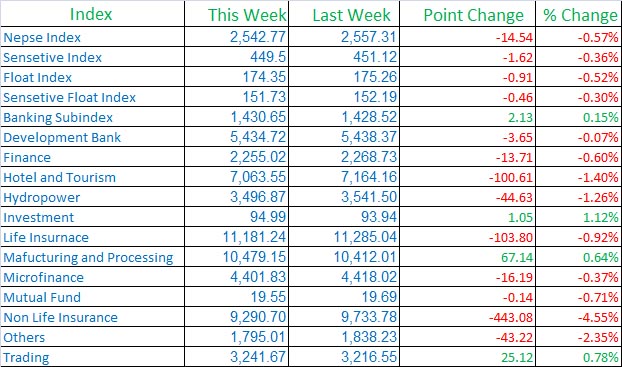
Task: Click the Life Insurnace last week value 11,285.04
Action: 365,237
